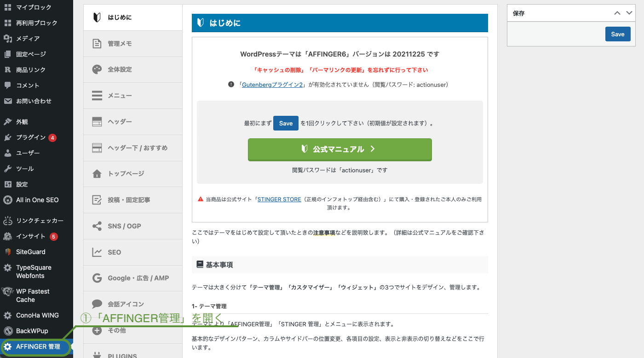The image size is (644, 358).
Task: Click the link checker (リンクチェッカー) icon
Action: (7, 221)
